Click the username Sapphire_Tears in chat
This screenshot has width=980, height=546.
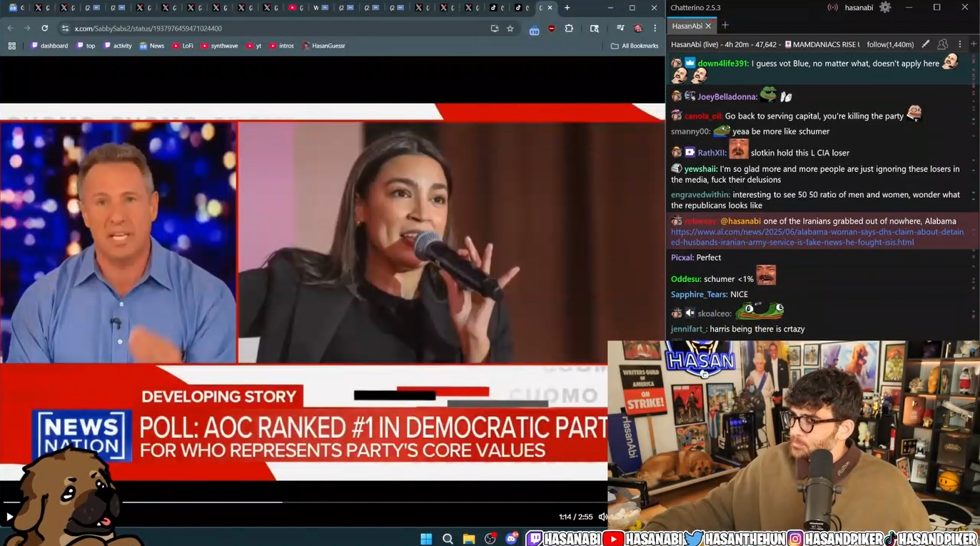point(699,295)
